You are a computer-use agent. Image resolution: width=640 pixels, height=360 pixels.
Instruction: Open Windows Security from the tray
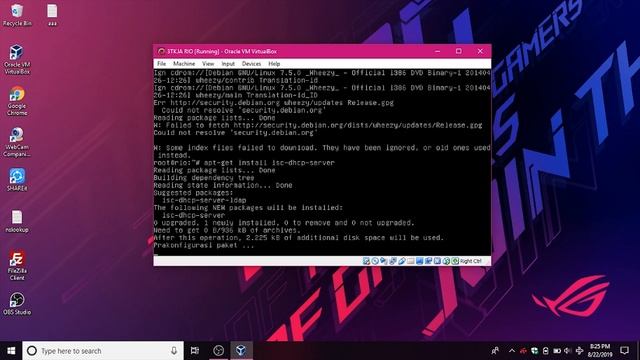534,351
